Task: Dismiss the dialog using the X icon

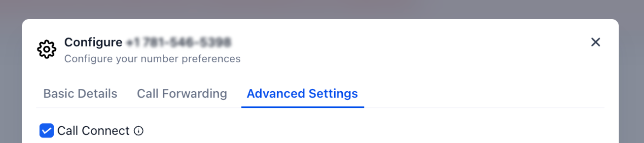Action: (x=596, y=42)
